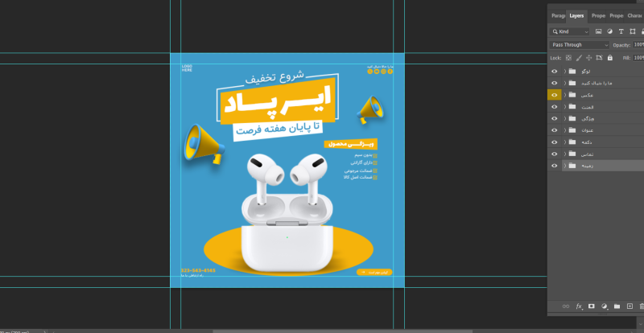Expand the لوگو group
The height and width of the screenshot is (333, 644).
[x=565, y=72]
